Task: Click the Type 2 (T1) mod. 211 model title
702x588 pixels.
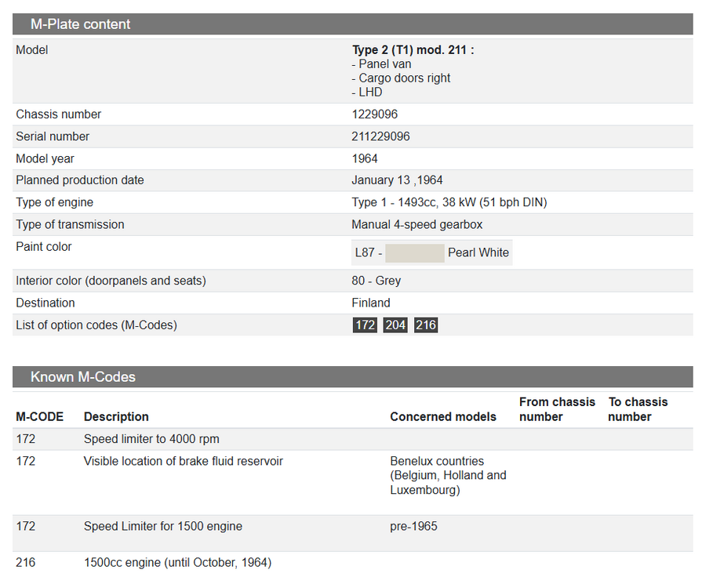Action: (x=413, y=50)
